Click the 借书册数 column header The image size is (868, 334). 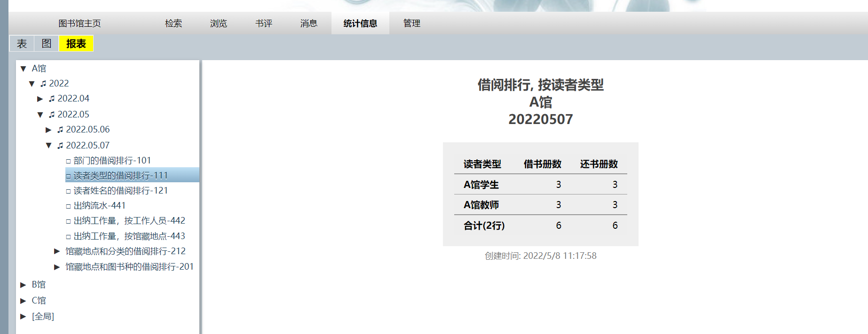pyautogui.click(x=543, y=164)
